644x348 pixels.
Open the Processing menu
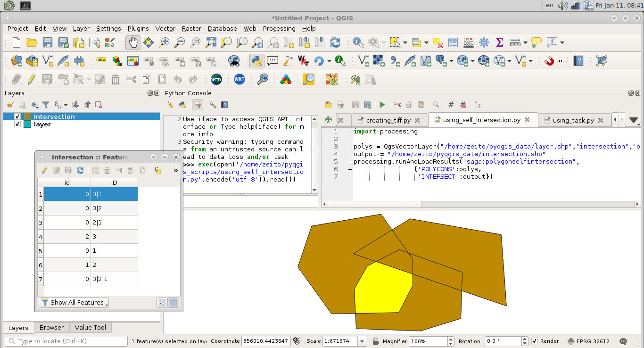pos(279,29)
